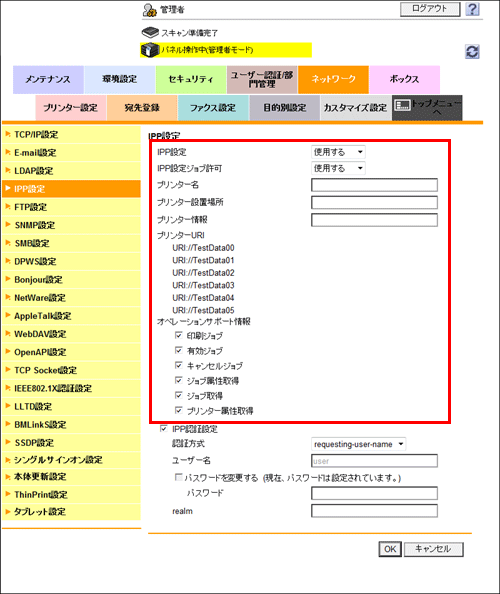Viewport: 500px width, 594px height.
Task: Open TCP Socket設定 in the sidebar
Action: pyautogui.click(x=71, y=370)
